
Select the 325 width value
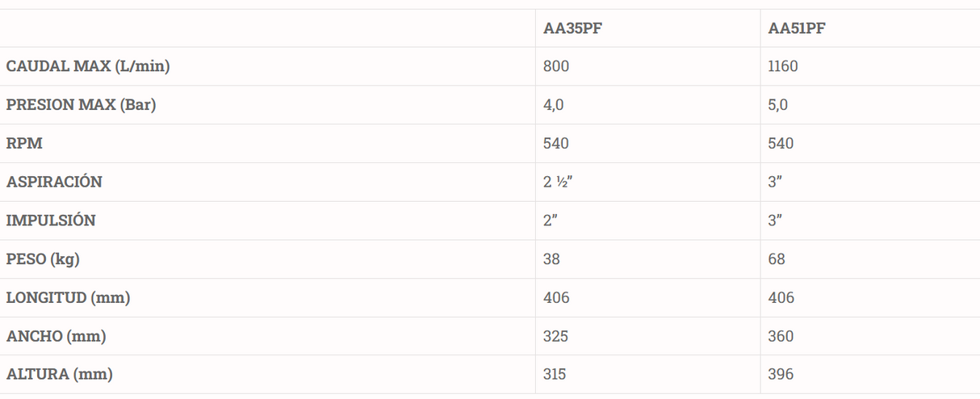(x=556, y=336)
